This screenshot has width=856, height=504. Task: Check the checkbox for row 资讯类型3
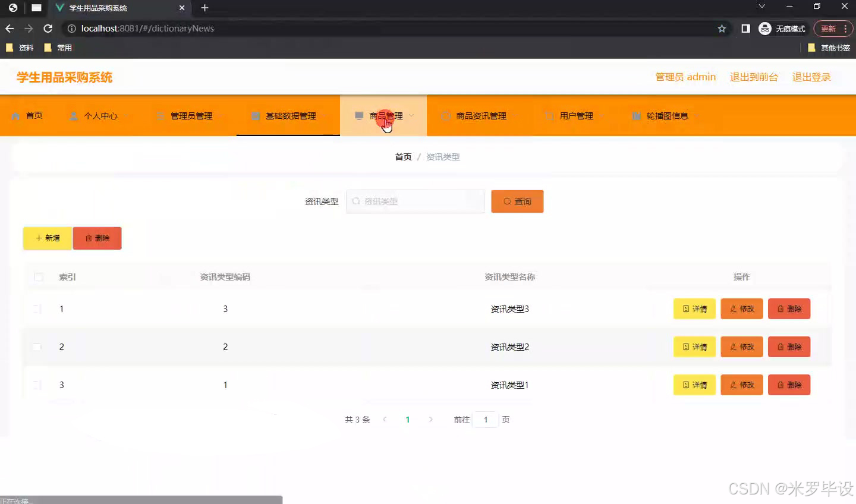pos(37,308)
